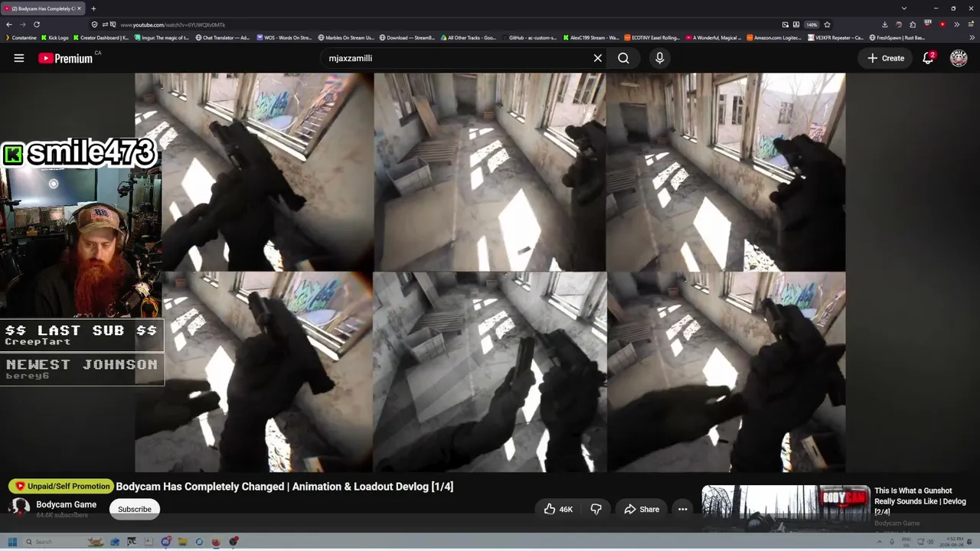Reload the current page
The height and width of the screenshot is (551, 980).
coord(36,24)
